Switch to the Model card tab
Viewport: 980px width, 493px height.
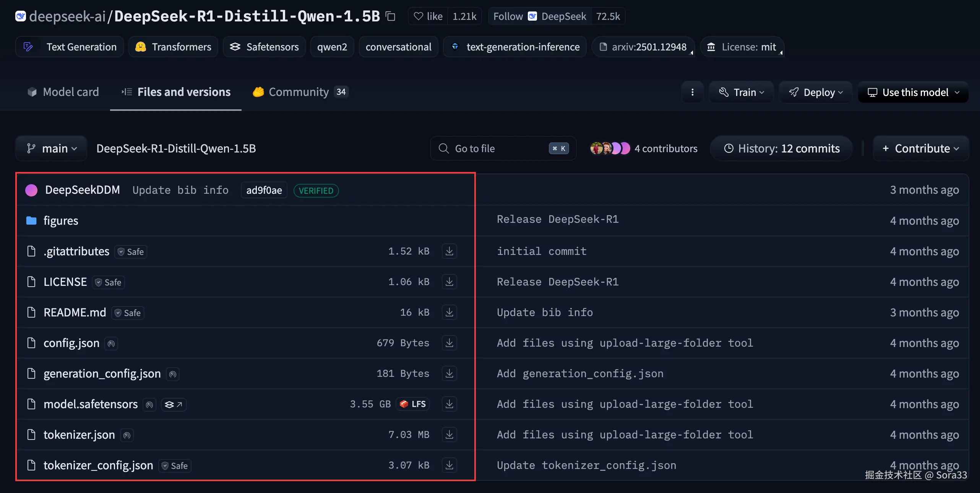pyautogui.click(x=63, y=92)
